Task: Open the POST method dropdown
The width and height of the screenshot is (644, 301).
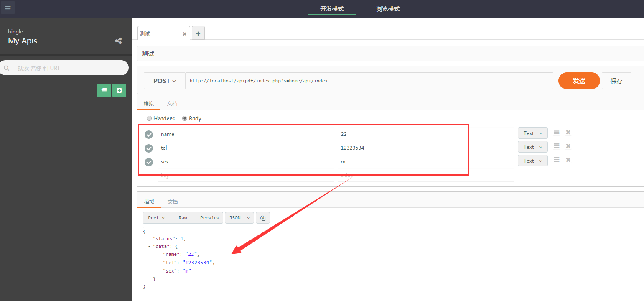Action: (165, 81)
